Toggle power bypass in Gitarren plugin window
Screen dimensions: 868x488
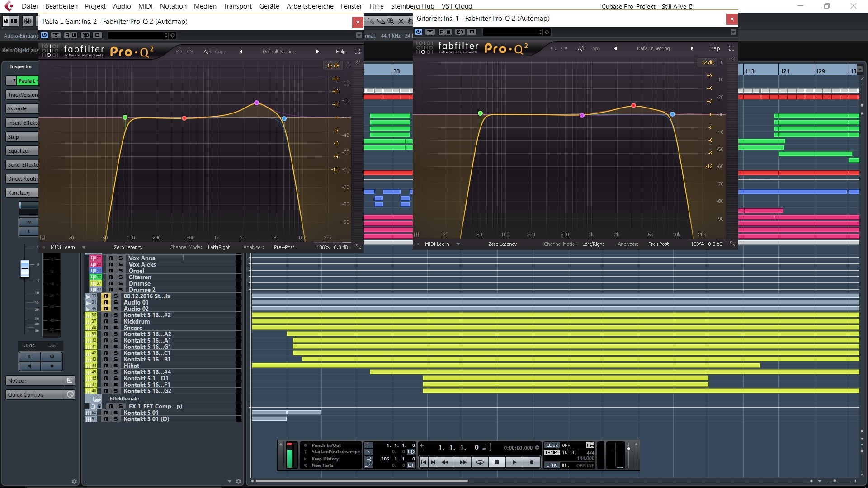pyautogui.click(x=419, y=32)
